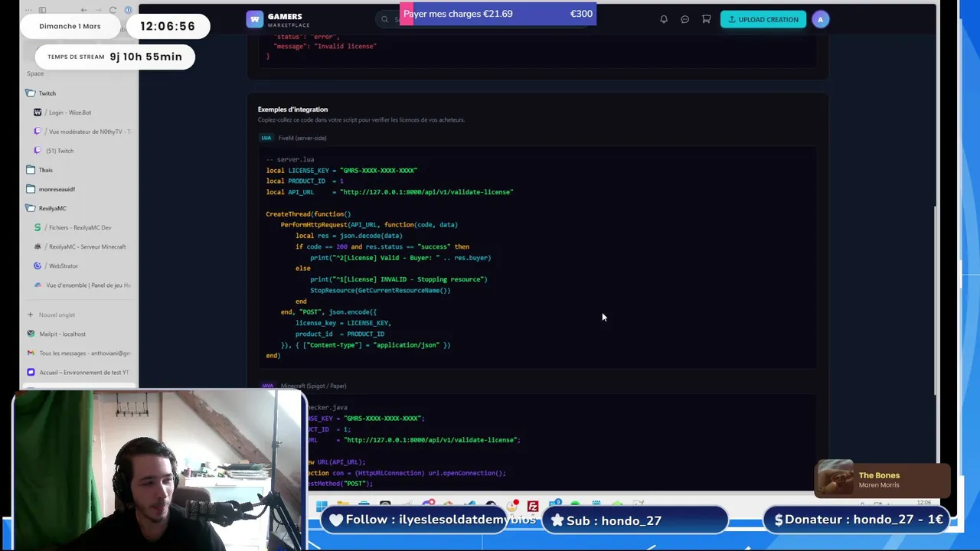Click the FiveM (server-side) label
980x551 pixels.
tap(302, 138)
